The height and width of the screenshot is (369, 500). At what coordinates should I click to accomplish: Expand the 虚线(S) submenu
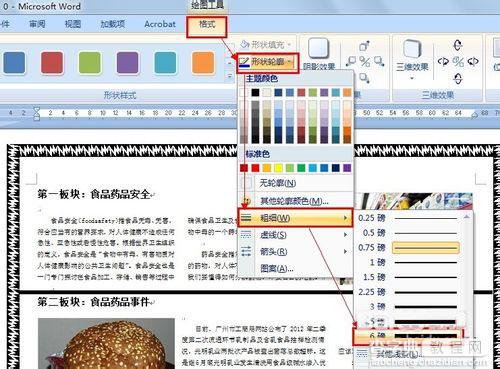(345, 235)
